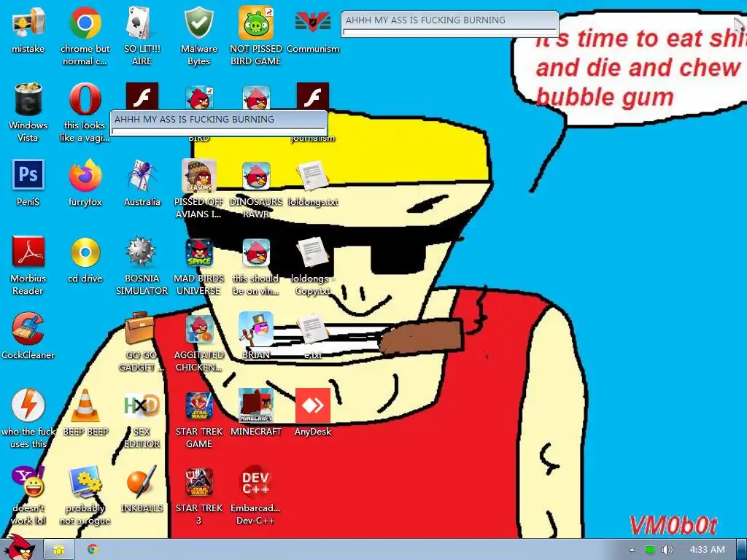Open the 'chrome but normal c...' shortcut
This screenshot has height=560, width=747.
[x=85, y=23]
